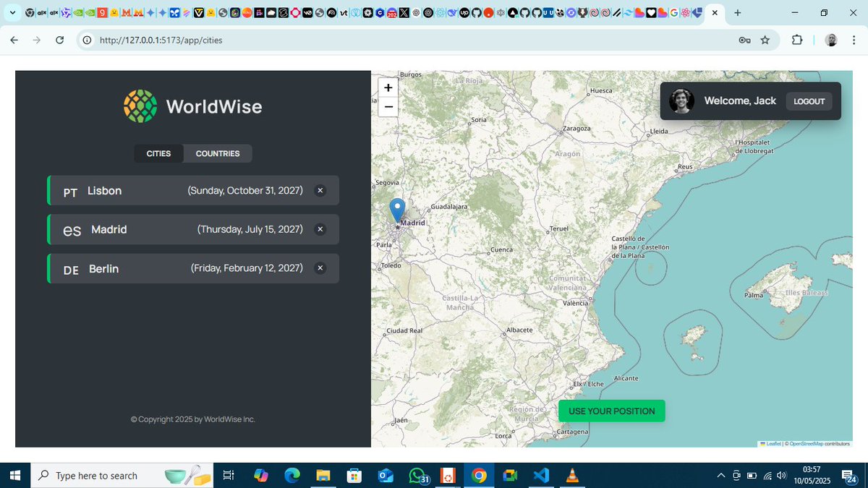Open Visual Studio Code from taskbar
The height and width of the screenshot is (488, 868).
pyautogui.click(x=541, y=475)
